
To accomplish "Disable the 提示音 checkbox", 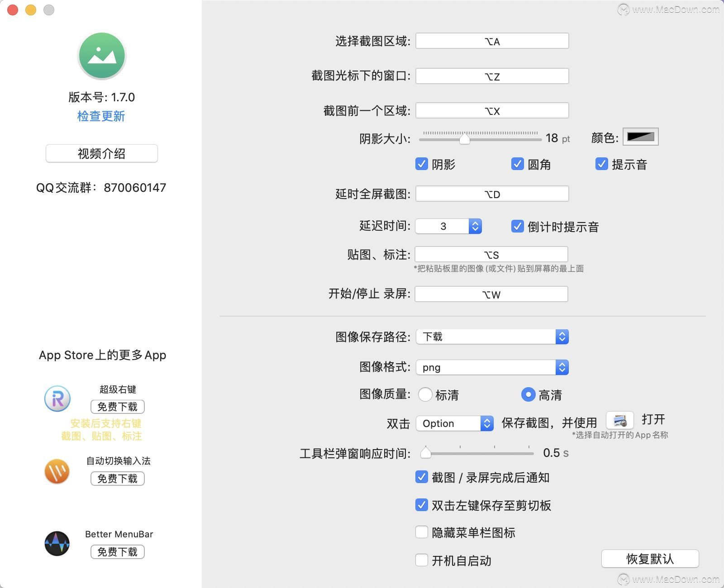I will tap(602, 164).
